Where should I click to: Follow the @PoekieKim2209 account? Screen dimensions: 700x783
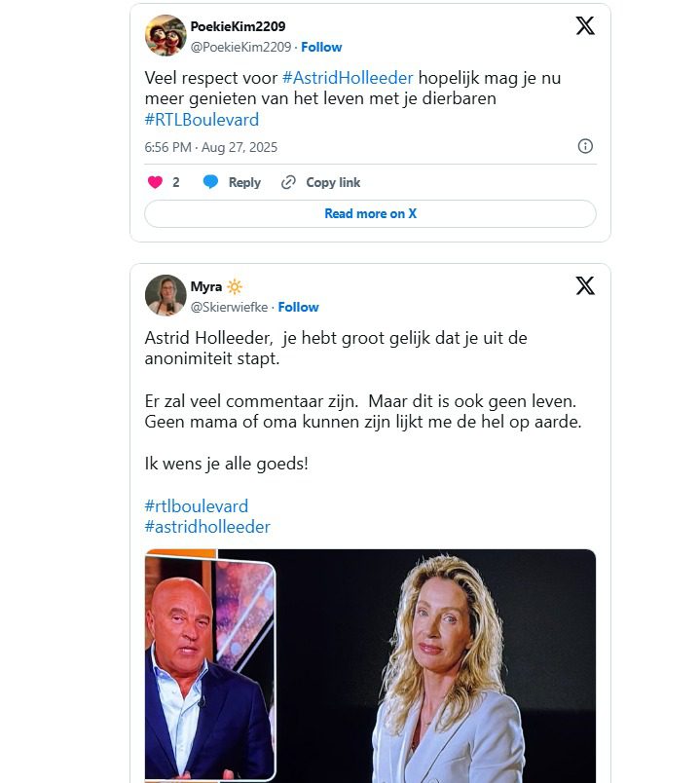[x=321, y=47]
